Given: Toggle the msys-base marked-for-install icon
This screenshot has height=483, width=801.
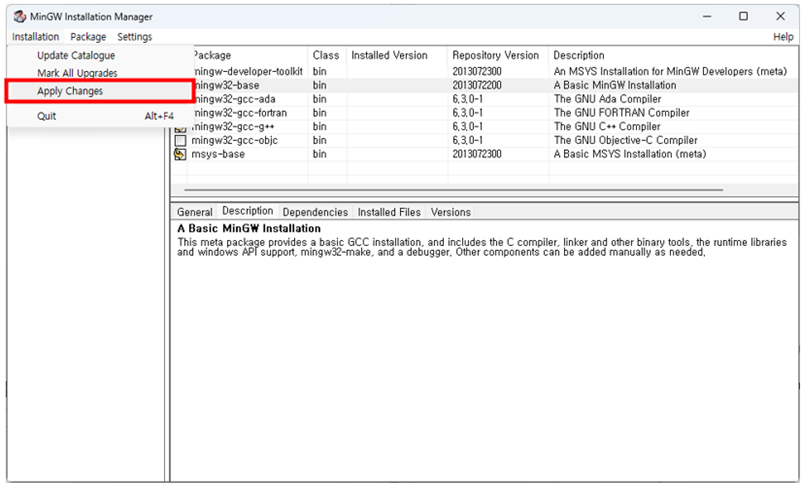Looking at the screenshot, I should (180, 154).
